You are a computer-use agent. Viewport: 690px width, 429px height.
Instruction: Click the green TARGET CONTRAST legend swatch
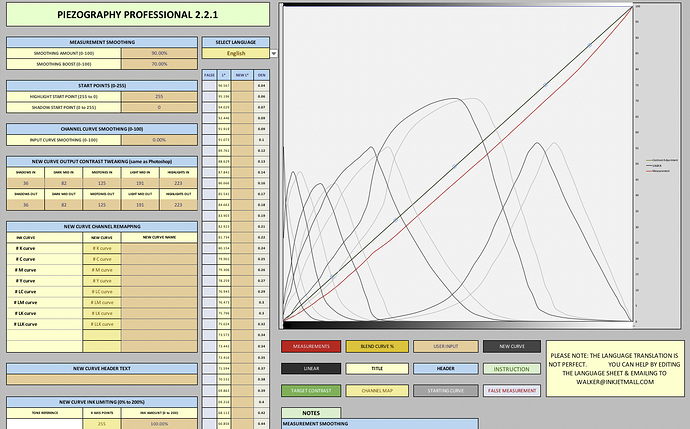(311, 391)
